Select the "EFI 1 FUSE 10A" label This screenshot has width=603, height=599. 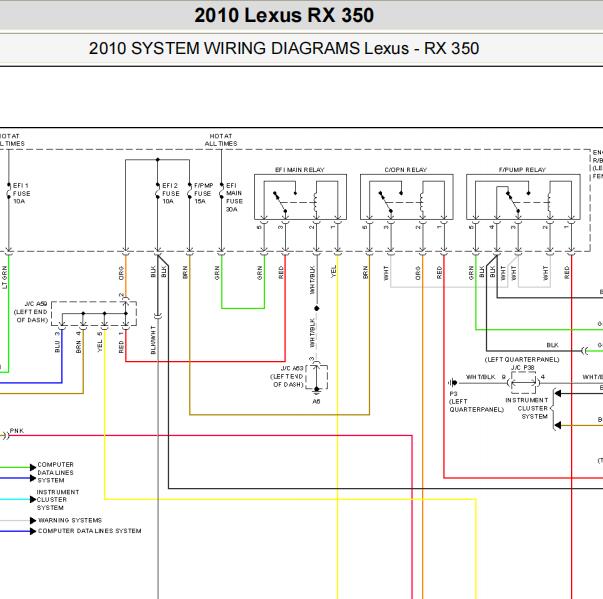point(22,193)
